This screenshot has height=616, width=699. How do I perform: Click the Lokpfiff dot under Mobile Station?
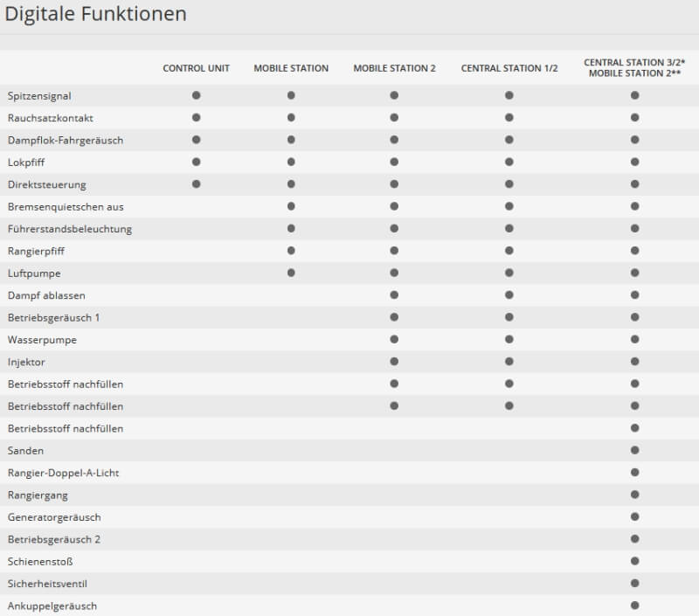pos(291,162)
